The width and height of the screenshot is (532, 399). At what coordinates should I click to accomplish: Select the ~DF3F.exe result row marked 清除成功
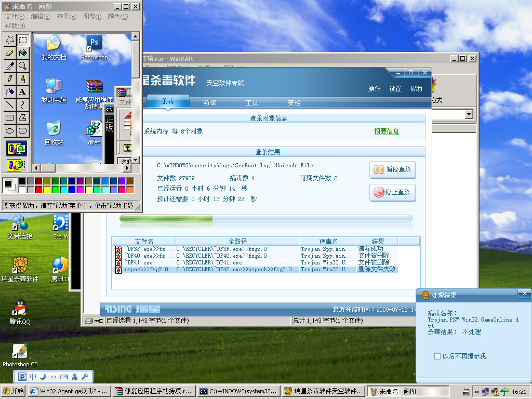(x=256, y=249)
